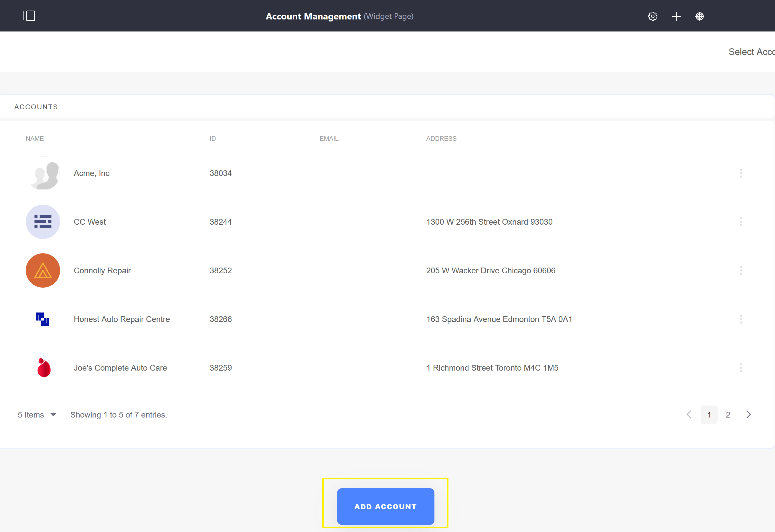The image size is (775, 532).
Task: Click Showing 1 to 5 of 7 entries text
Action: (x=119, y=415)
